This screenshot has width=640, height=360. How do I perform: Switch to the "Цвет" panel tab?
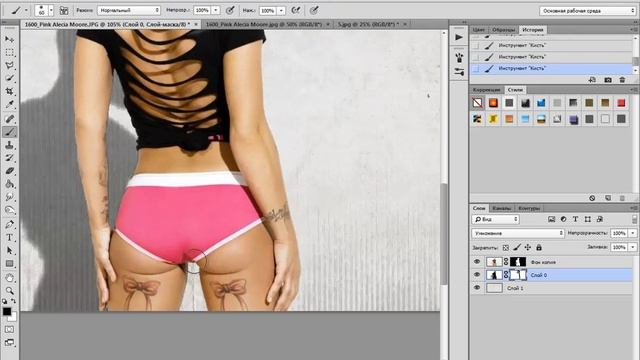478,30
